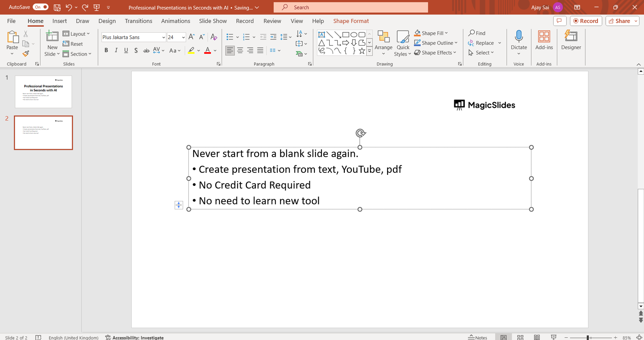Click the Redo arrow icon
Screen dimensions: 644x340
[85, 7]
